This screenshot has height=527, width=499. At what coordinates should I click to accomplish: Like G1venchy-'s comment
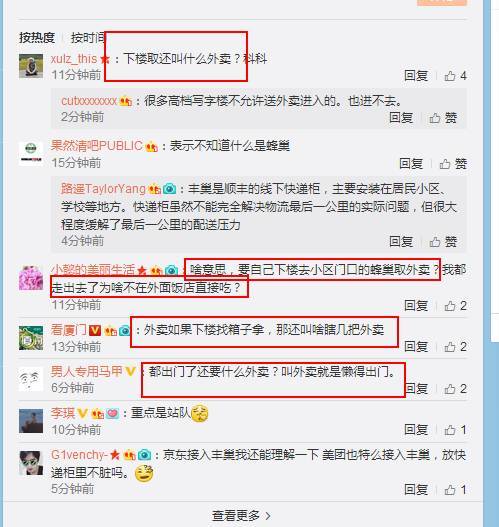click(x=455, y=490)
